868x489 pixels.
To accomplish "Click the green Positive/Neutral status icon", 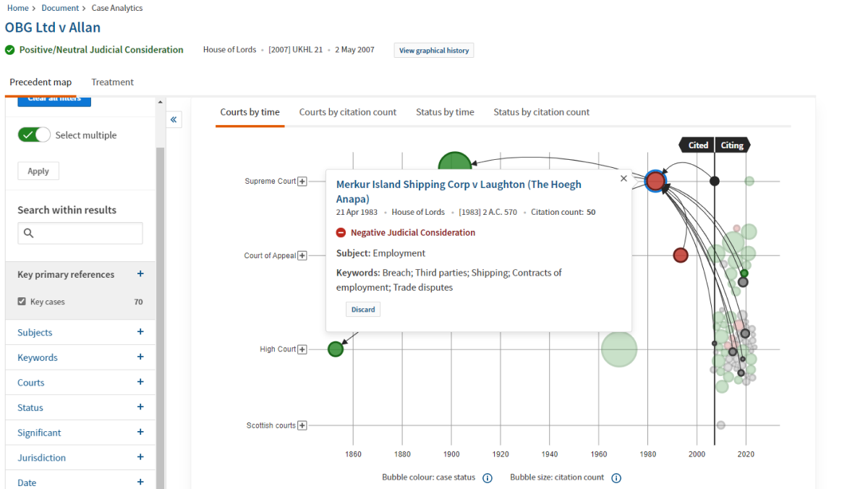I will 9,50.
